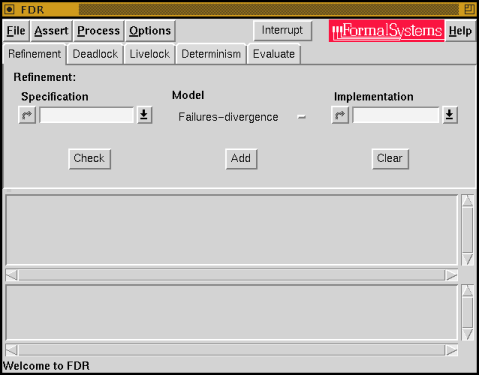Viewport: 479px width, 375px height.
Task: Click the Check button
Action: point(89,158)
